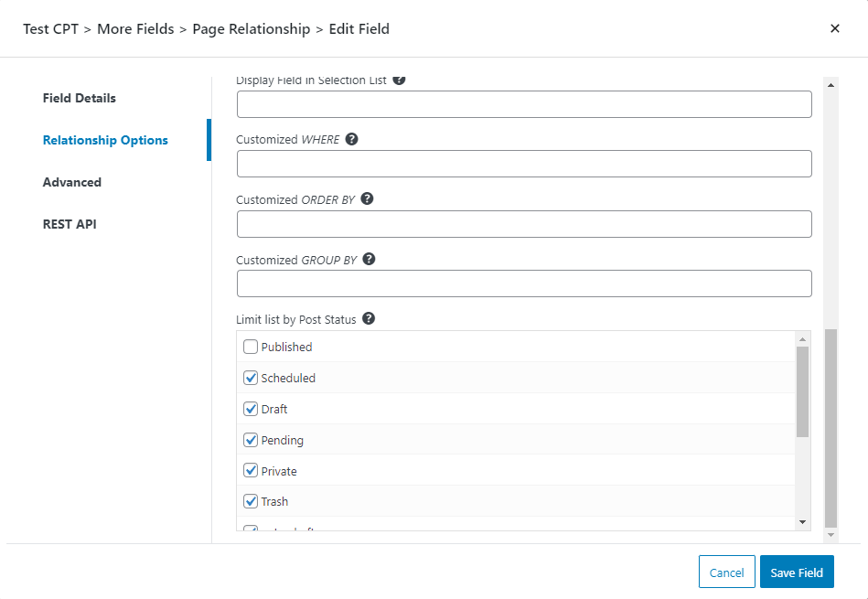
Task: Show the Customized GROUP BY help icon
Action: 369,259
